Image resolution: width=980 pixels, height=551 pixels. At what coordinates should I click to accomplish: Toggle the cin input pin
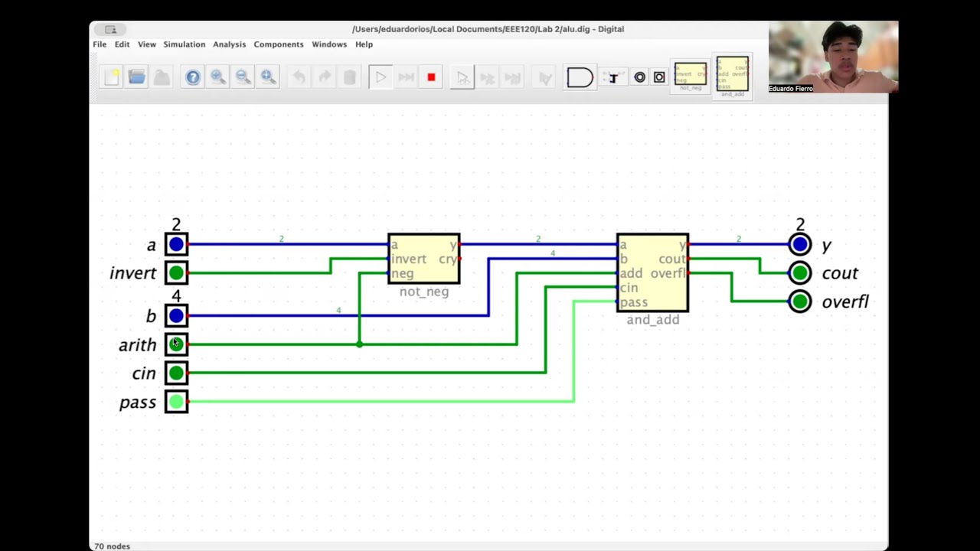tap(176, 373)
